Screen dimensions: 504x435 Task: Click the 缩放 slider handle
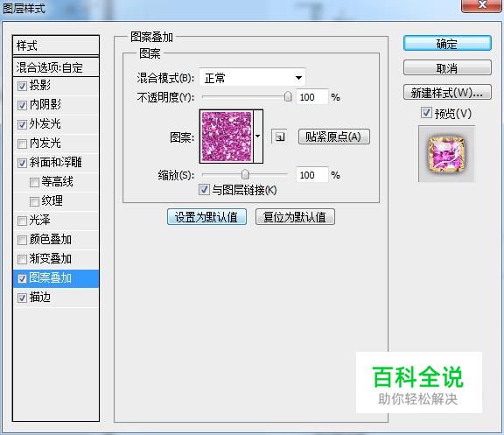245,174
